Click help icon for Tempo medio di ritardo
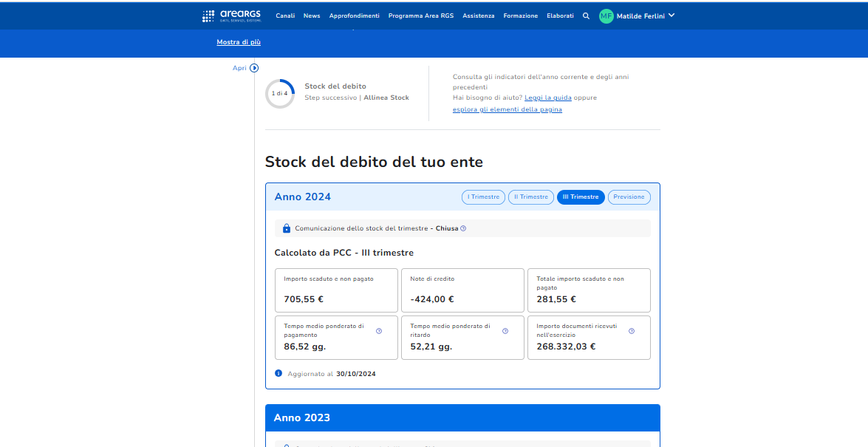Image resolution: width=868 pixels, height=447 pixels. tap(505, 331)
